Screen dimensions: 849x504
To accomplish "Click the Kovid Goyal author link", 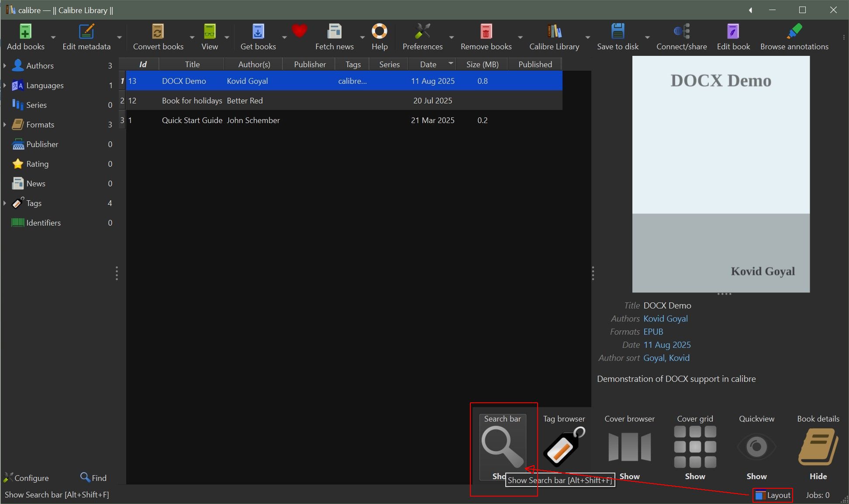I will pyautogui.click(x=665, y=319).
